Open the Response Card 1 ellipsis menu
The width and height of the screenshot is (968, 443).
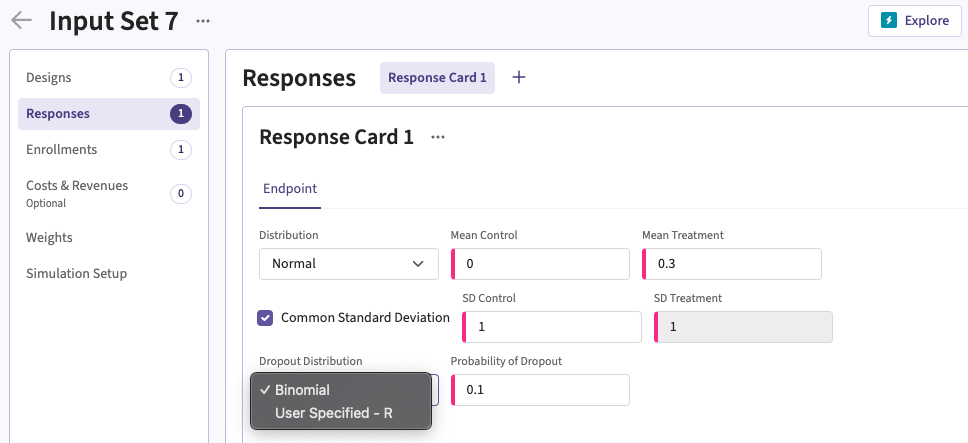pyautogui.click(x=438, y=137)
